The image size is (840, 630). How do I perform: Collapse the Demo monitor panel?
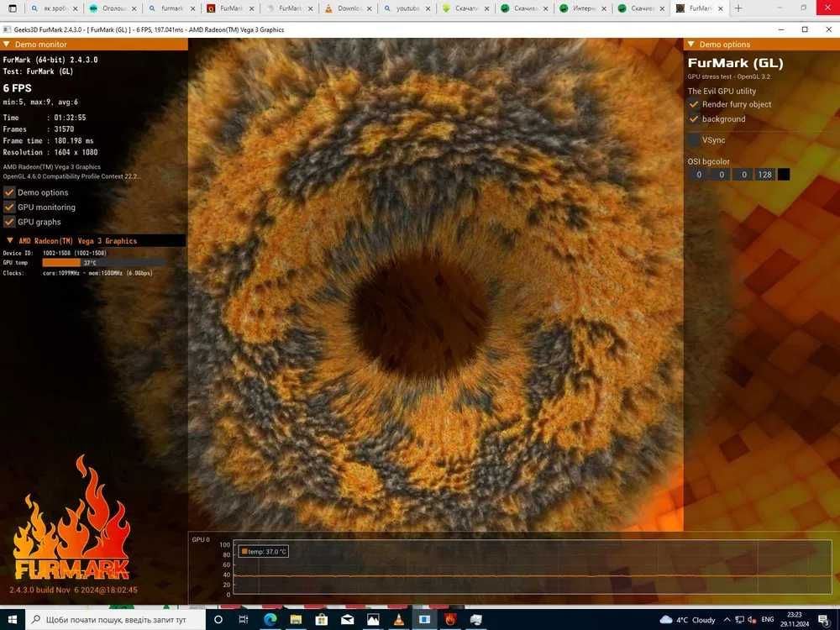[7, 44]
